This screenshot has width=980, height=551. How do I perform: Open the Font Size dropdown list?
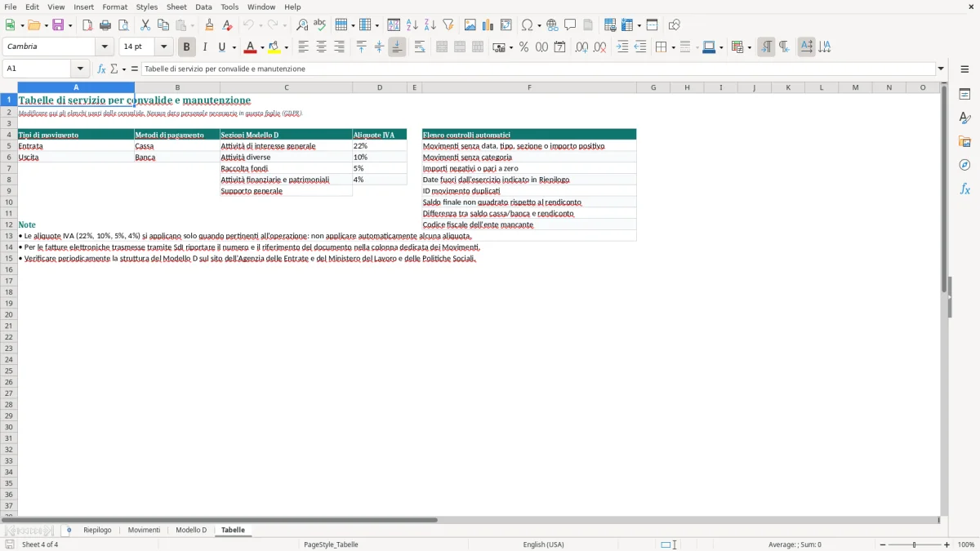[x=163, y=47]
